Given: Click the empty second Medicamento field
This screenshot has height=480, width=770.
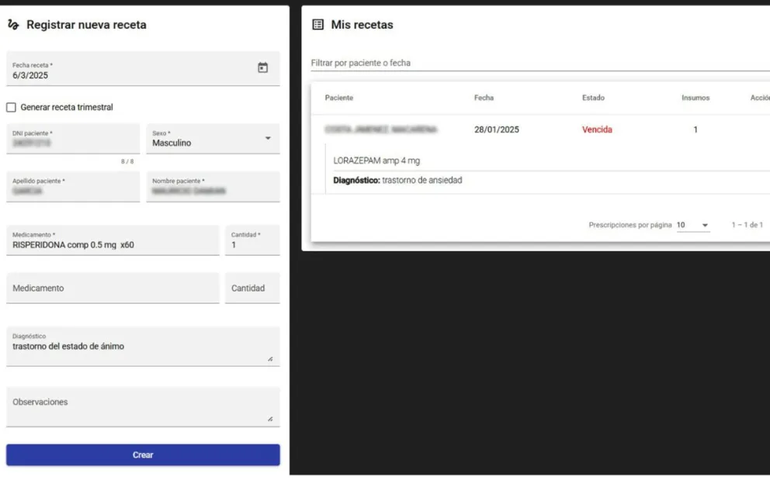Looking at the screenshot, I should (112, 288).
